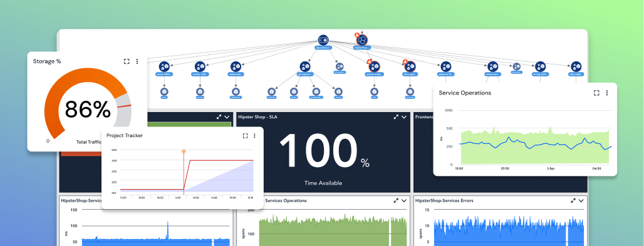Open HipsterShop-Services Errors chevron dropdown
Viewport: 644px width, 246px height.
581,201
